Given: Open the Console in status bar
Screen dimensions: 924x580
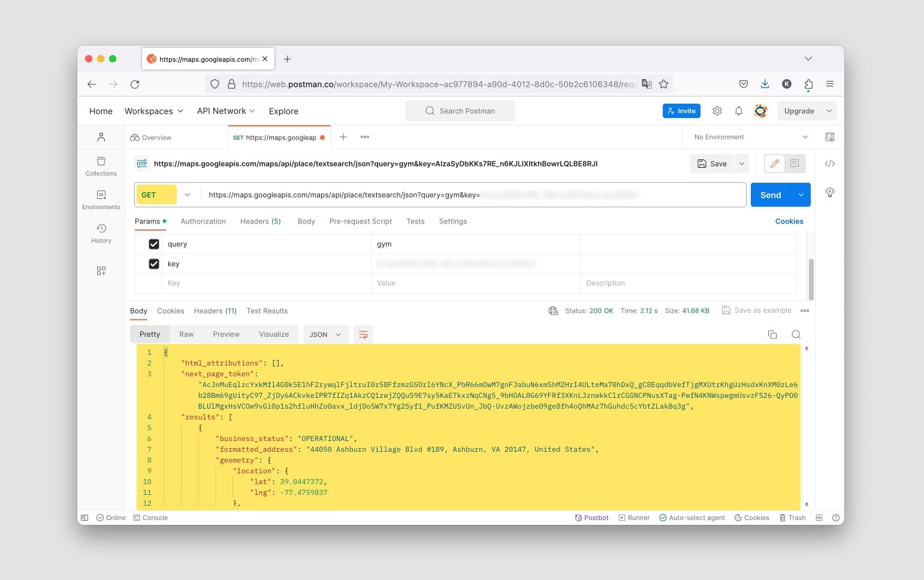Looking at the screenshot, I should point(150,518).
